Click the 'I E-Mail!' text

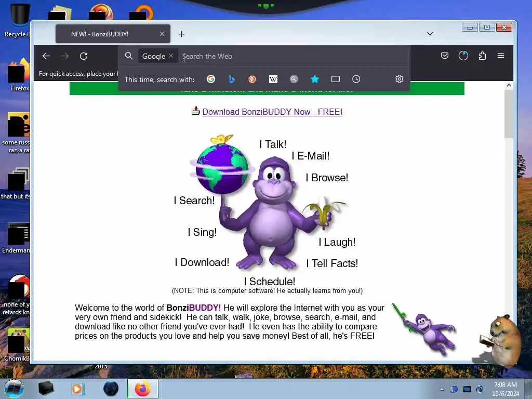pyautogui.click(x=311, y=156)
